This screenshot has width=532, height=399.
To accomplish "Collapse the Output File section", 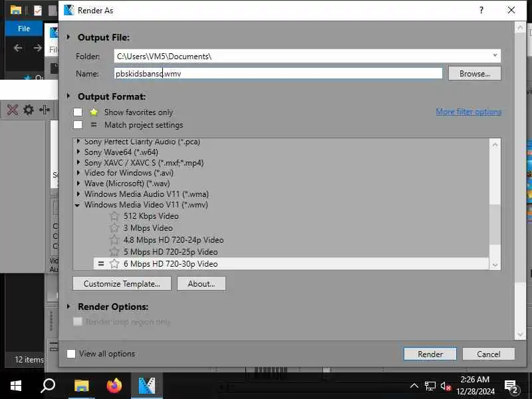I will pos(68,37).
